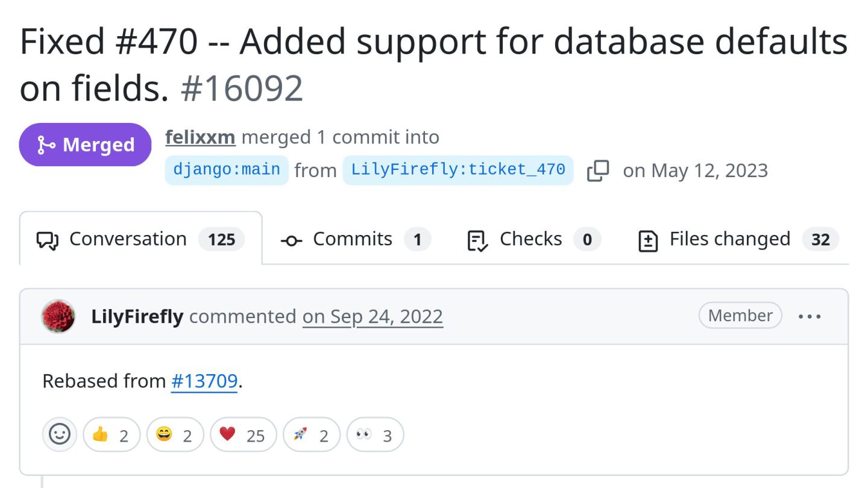The height and width of the screenshot is (488, 868).
Task: Click LilyFirefly's avatar image
Action: (x=58, y=316)
